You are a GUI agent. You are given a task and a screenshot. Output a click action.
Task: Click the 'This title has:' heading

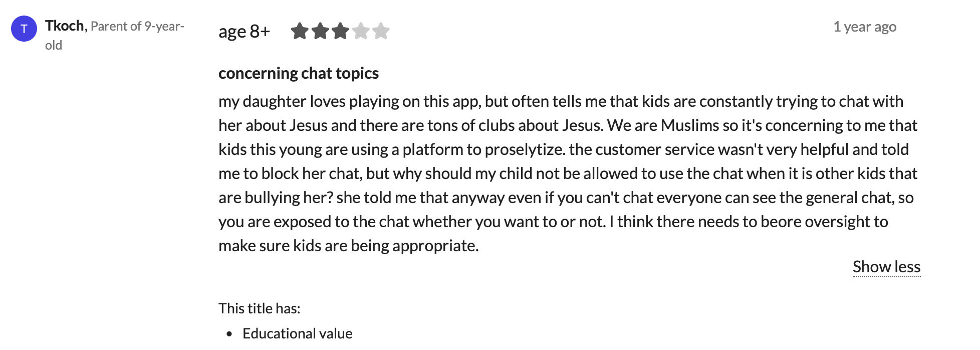(x=259, y=308)
